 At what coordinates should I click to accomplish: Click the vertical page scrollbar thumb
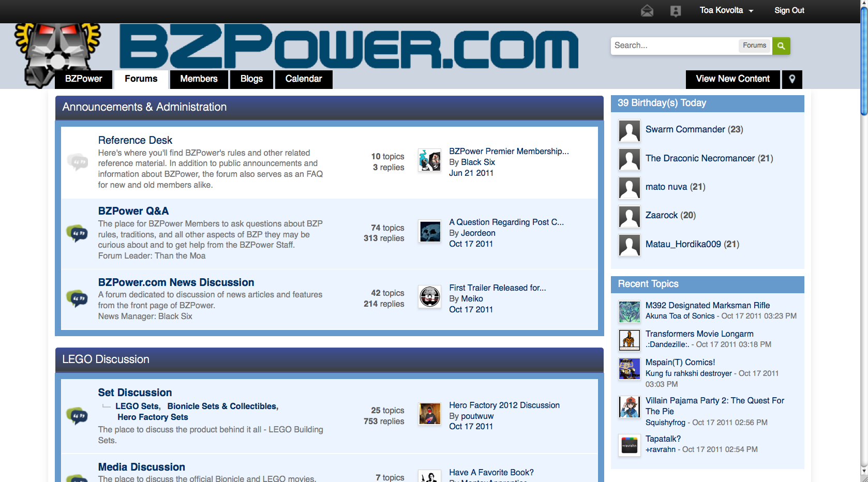point(864,60)
